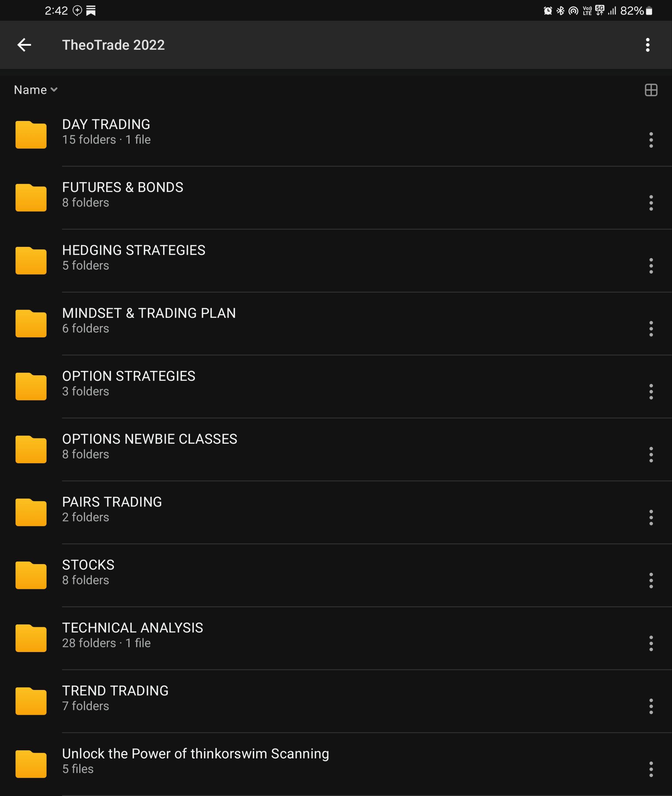The width and height of the screenshot is (672, 796).
Task: Tap the back arrow in the header
Action: [24, 45]
